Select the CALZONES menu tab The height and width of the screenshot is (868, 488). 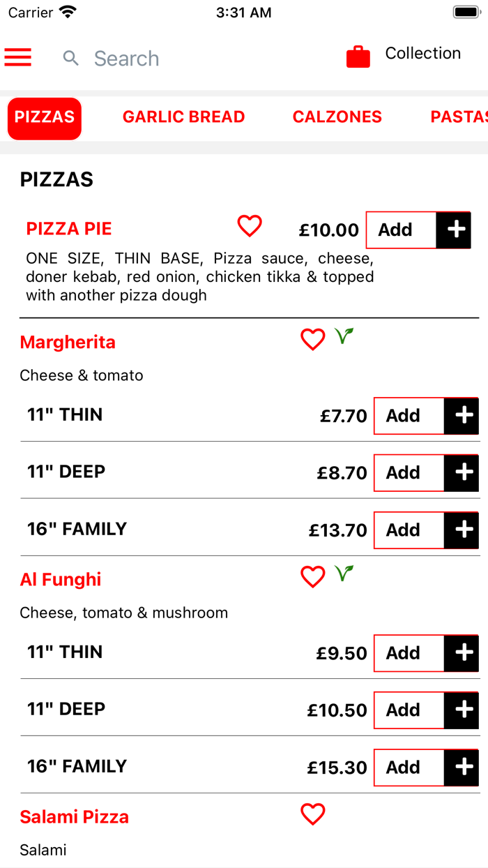(337, 117)
